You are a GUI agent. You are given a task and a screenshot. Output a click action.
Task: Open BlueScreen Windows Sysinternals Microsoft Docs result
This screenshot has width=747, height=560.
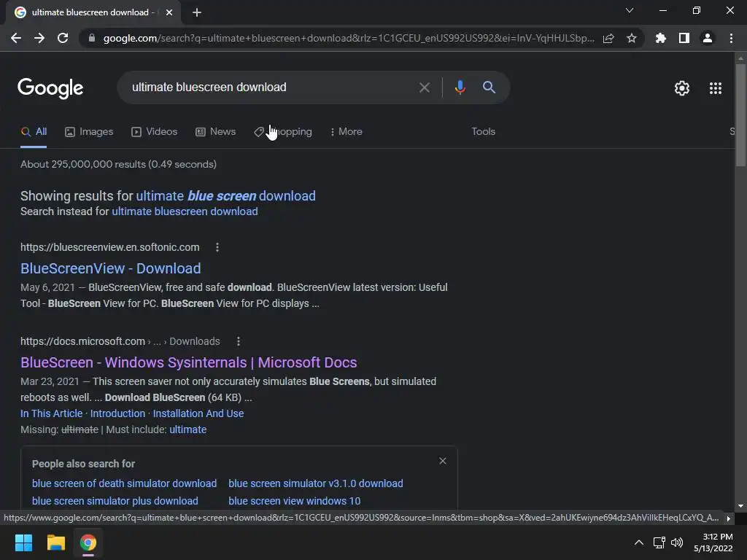(x=189, y=362)
